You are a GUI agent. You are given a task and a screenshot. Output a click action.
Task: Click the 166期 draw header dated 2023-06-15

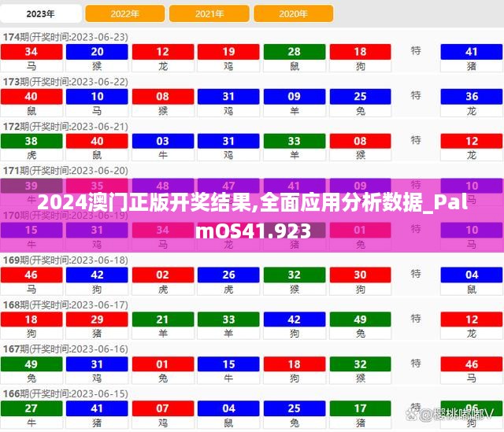[x=65, y=393]
